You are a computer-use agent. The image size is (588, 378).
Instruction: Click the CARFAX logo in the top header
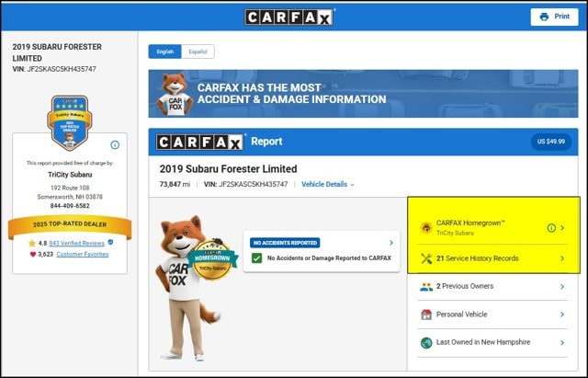(289, 17)
